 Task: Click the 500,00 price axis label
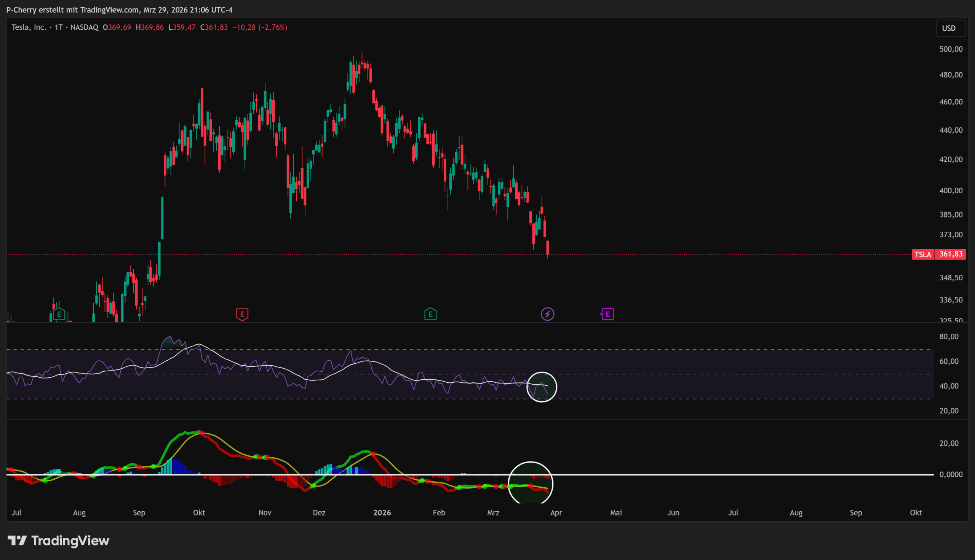951,49
